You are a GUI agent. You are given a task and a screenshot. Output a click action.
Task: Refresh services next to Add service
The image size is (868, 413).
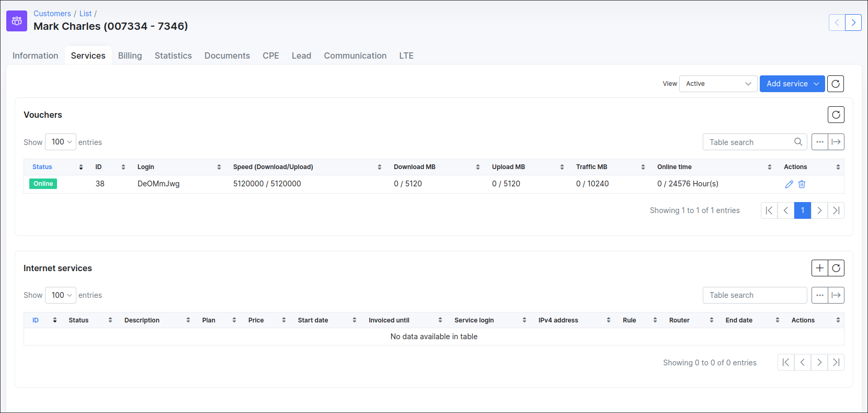pyautogui.click(x=836, y=84)
